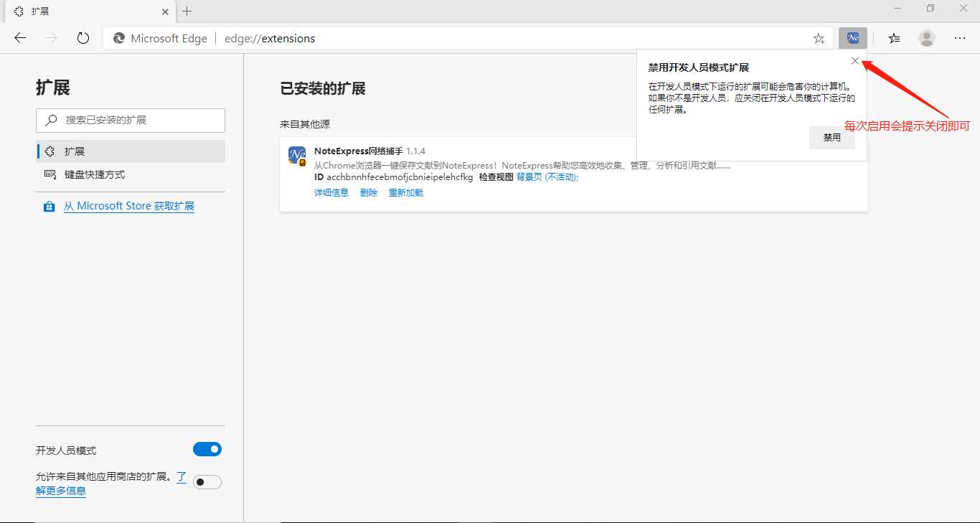Click 重新加载 for NoteExpress extension
The height and width of the screenshot is (523, 980).
pos(406,193)
